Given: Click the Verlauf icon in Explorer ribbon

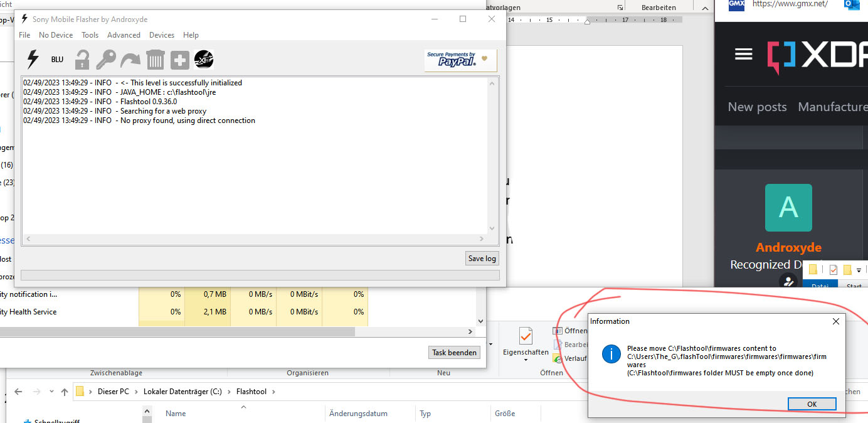Looking at the screenshot, I should click(x=558, y=358).
